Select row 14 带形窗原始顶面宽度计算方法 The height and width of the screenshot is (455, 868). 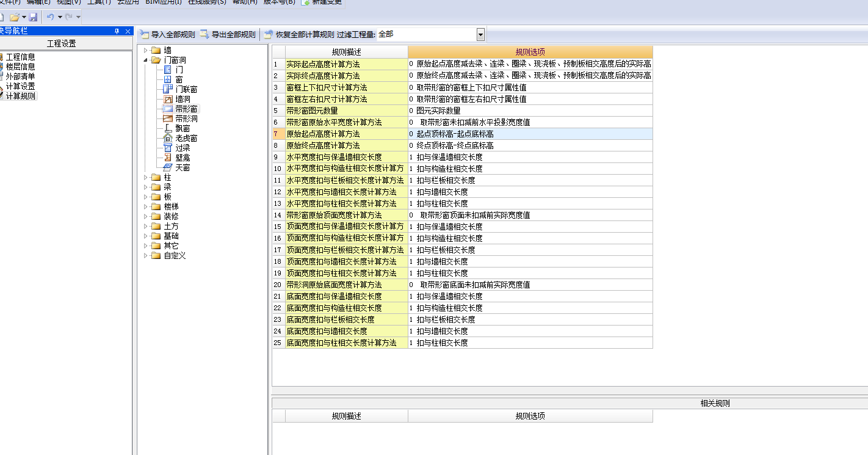click(x=347, y=215)
